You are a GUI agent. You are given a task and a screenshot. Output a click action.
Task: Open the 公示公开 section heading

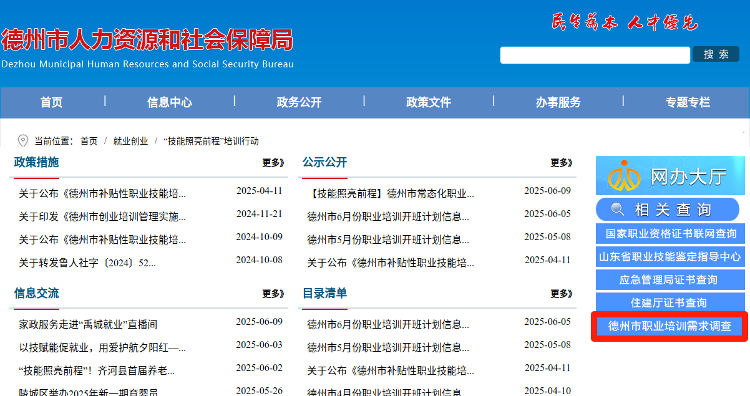tap(325, 162)
